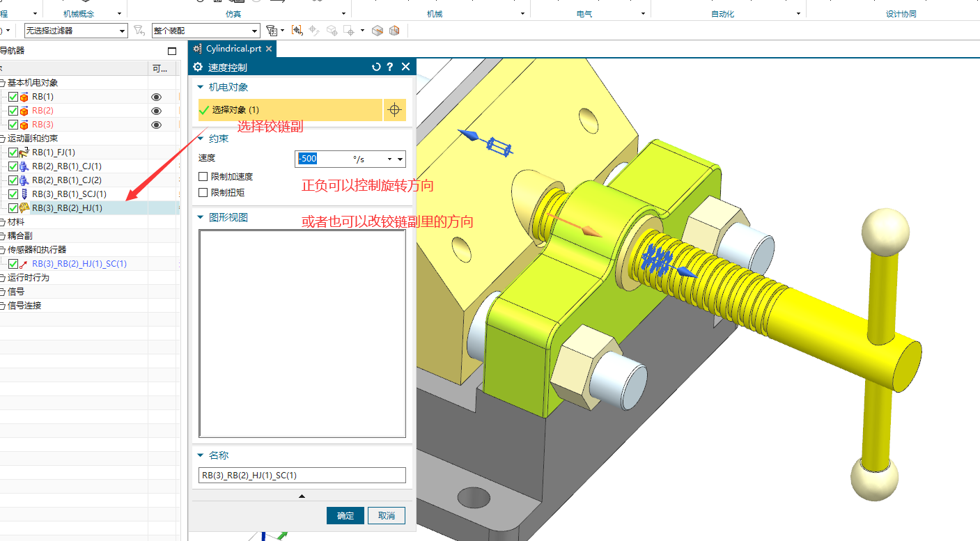The image size is (980, 541).
Task: Expand the 电气 ribbon group arrow
Action: [643, 14]
